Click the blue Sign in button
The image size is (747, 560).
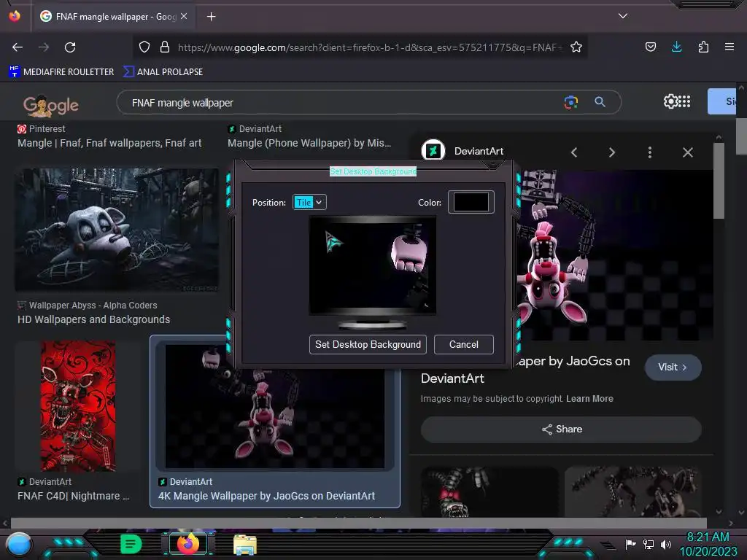[x=721, y=101]
